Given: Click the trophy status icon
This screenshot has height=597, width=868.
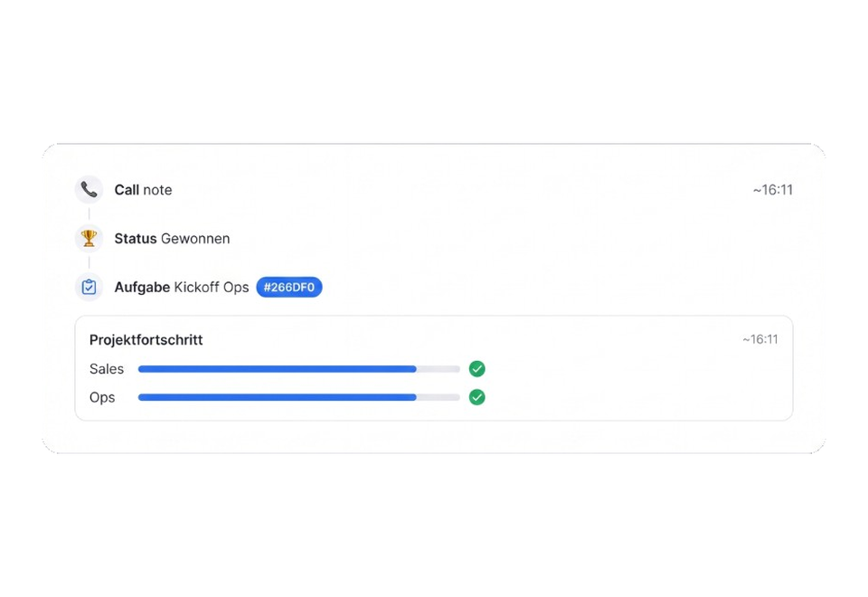Looking at the screenshot, I should tap(89, 239).
